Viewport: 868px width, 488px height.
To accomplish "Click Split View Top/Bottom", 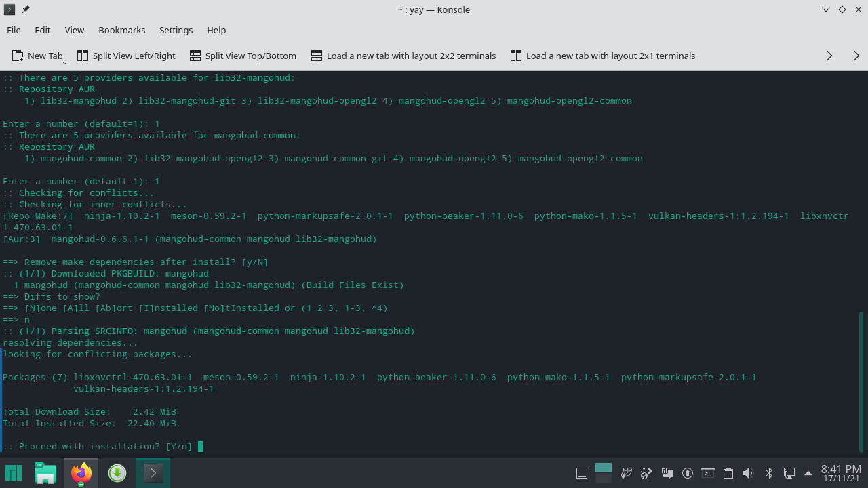I will click(243, 56).
